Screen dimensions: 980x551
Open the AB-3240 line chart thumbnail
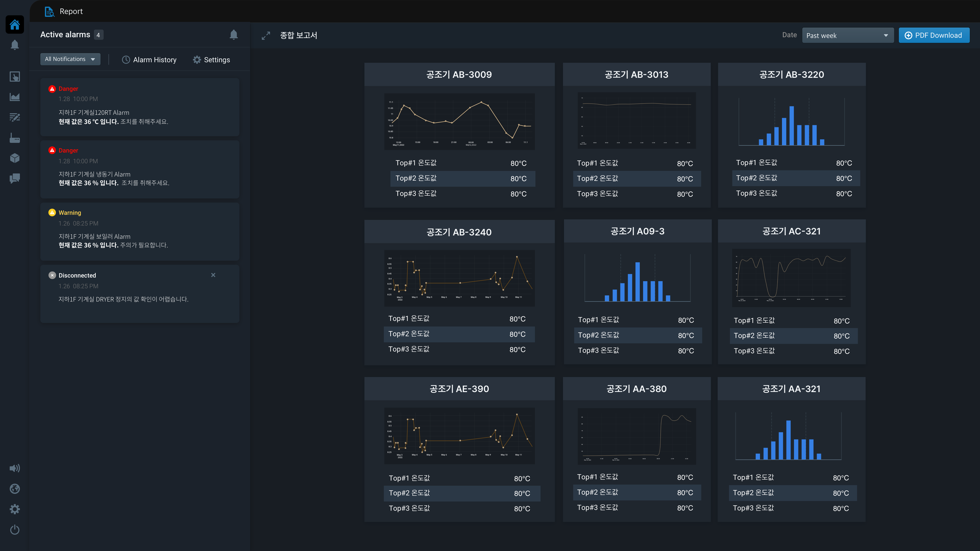(459, 278)
